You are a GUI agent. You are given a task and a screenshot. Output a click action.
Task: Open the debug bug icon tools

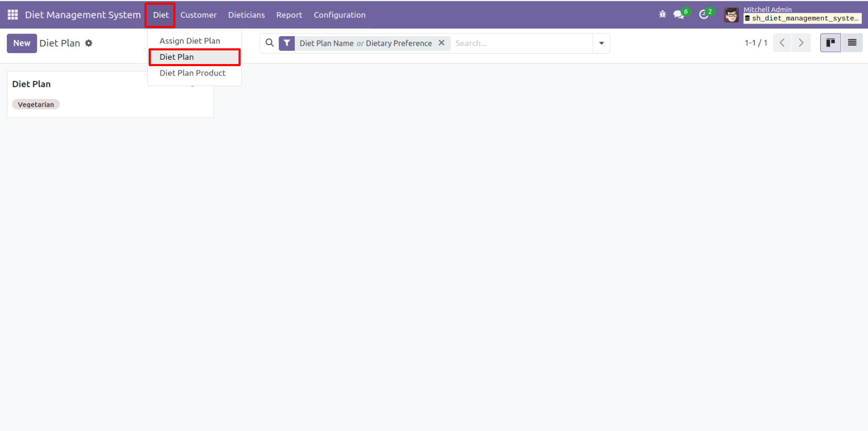(662, 15)
